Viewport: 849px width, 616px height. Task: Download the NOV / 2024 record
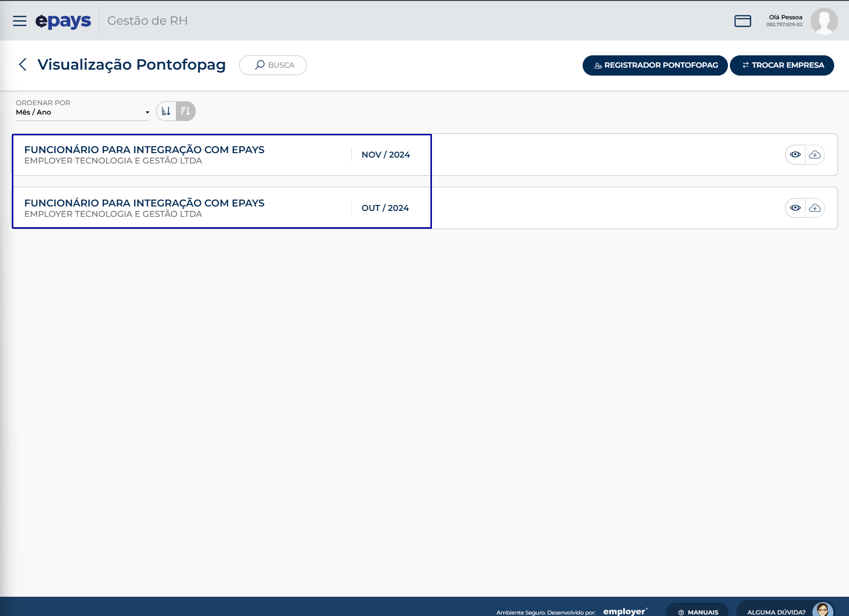pos(815,155)
